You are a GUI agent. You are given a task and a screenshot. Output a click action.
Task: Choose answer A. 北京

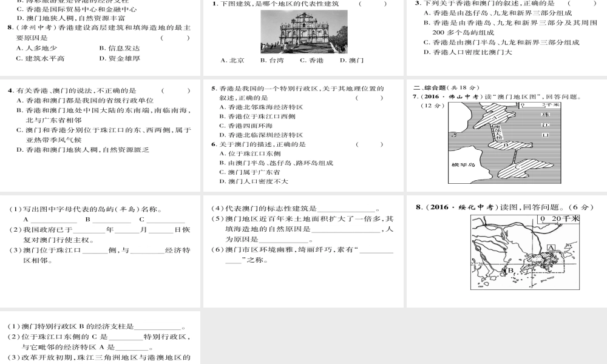click(x=232, y=60)
